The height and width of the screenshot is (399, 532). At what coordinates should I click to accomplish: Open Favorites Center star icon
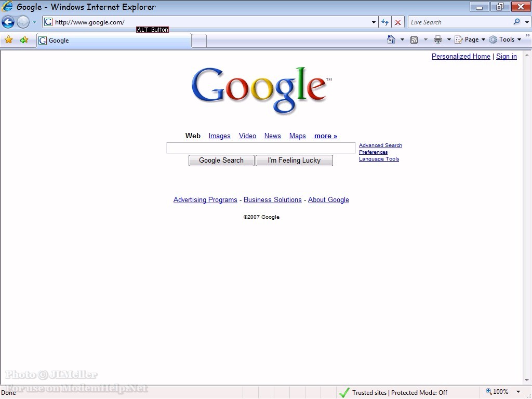coord(8,40)
